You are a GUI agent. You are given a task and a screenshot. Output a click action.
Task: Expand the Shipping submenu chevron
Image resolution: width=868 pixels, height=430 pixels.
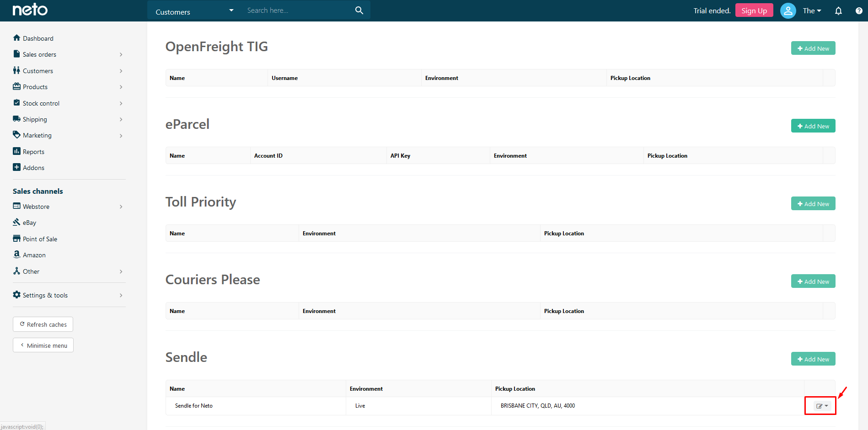pyautogui.click(x=121, y=119)
